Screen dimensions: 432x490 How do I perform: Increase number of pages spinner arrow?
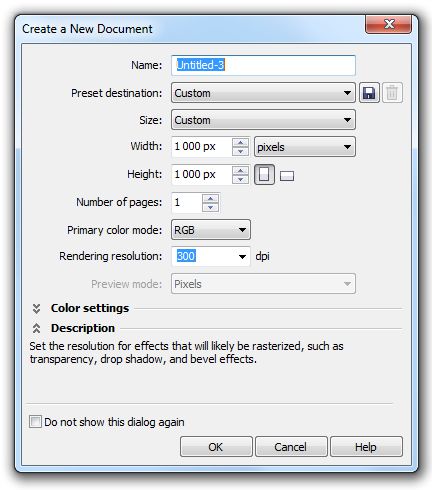[x=210, y=199]
